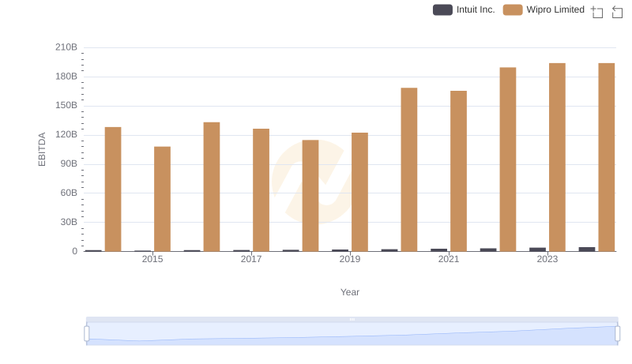Click left handle of zoom slider
632x364 pixels.
tap(87, 334)
